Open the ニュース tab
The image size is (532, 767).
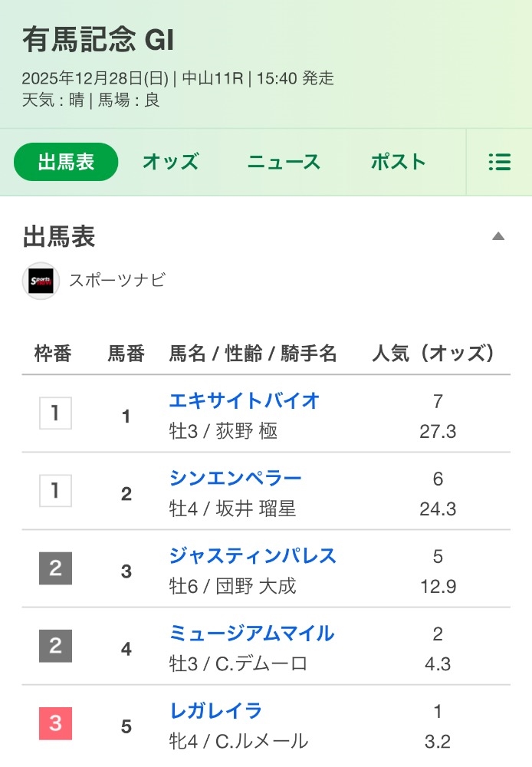click(284, 163)
